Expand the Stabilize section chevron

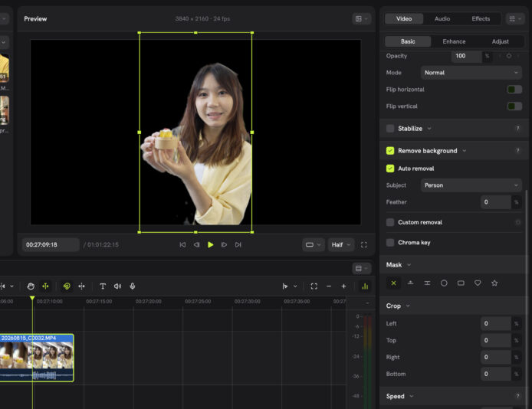tap(429, 129)
